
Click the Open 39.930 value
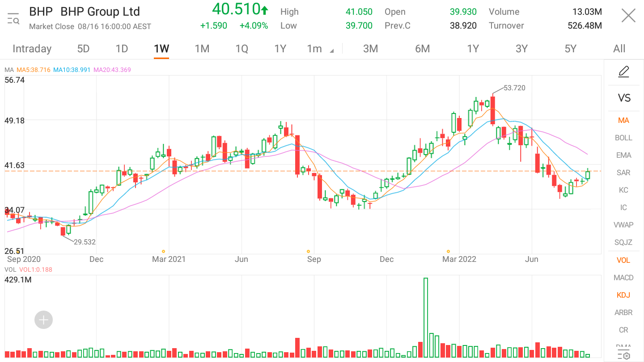[463, 12]
